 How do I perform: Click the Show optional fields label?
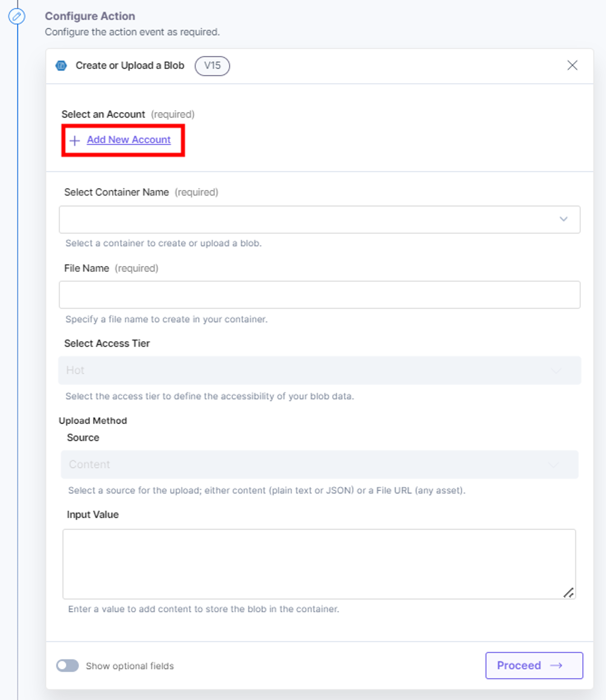tap(130, 666)
